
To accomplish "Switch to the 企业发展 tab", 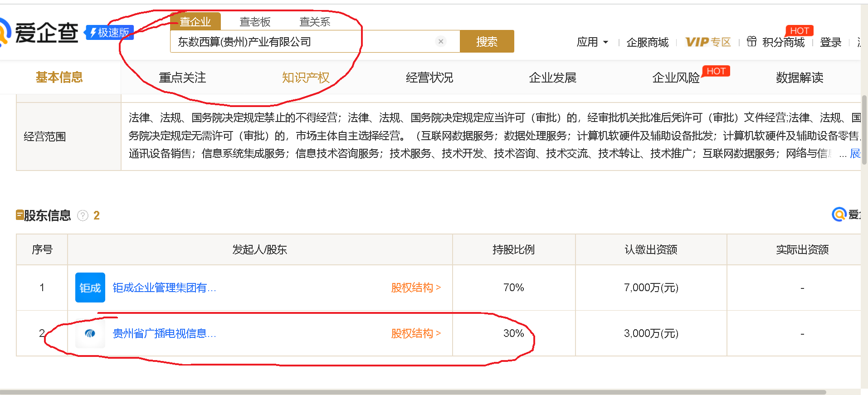I will (553, 78).
